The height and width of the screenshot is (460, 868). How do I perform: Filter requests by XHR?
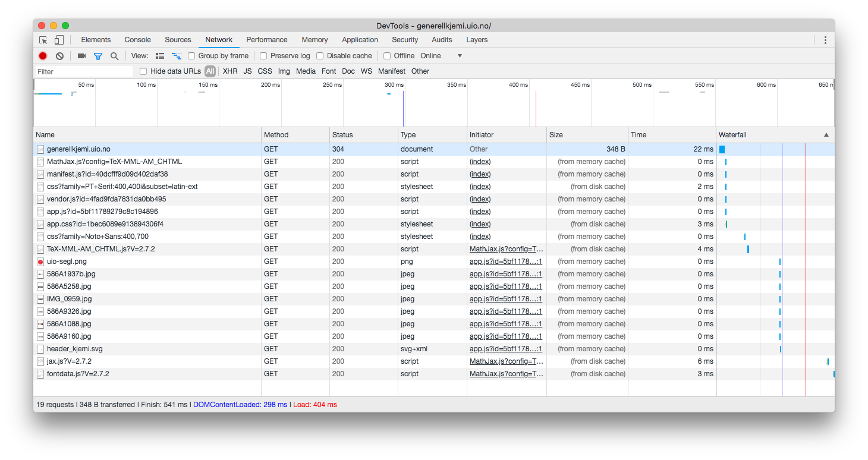pos(230,71)
